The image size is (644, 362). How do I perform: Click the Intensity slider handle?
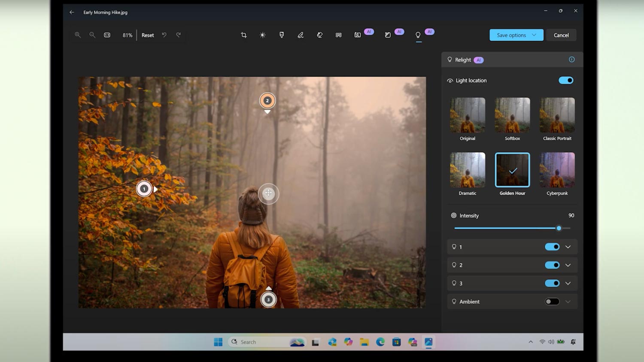(x=559, y=228)
